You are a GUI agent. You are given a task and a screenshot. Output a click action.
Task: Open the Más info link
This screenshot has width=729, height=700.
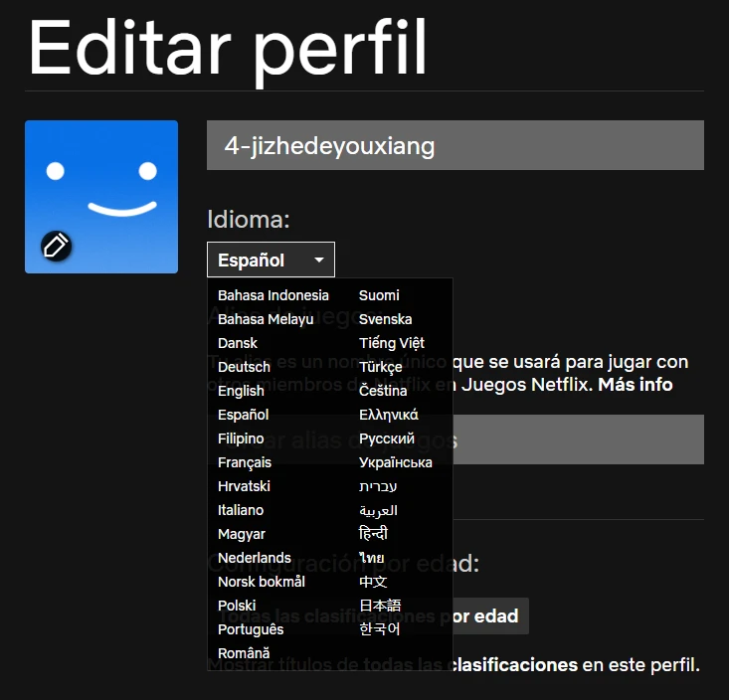[x=636, y=385]
